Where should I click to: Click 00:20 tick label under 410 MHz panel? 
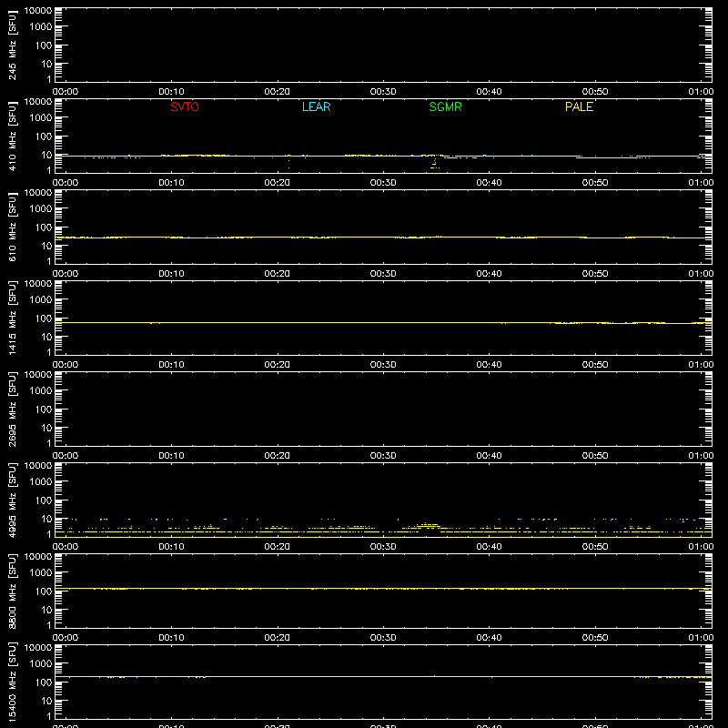(278, 183)
